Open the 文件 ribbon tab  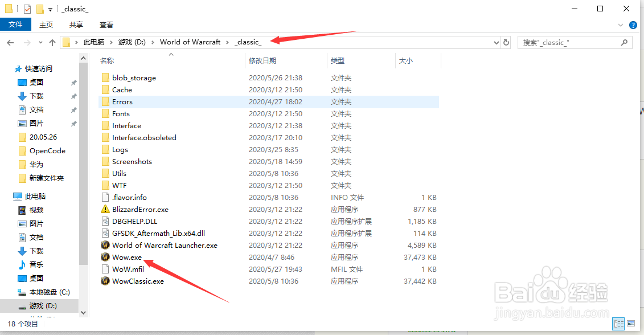(x=15, y=24)
